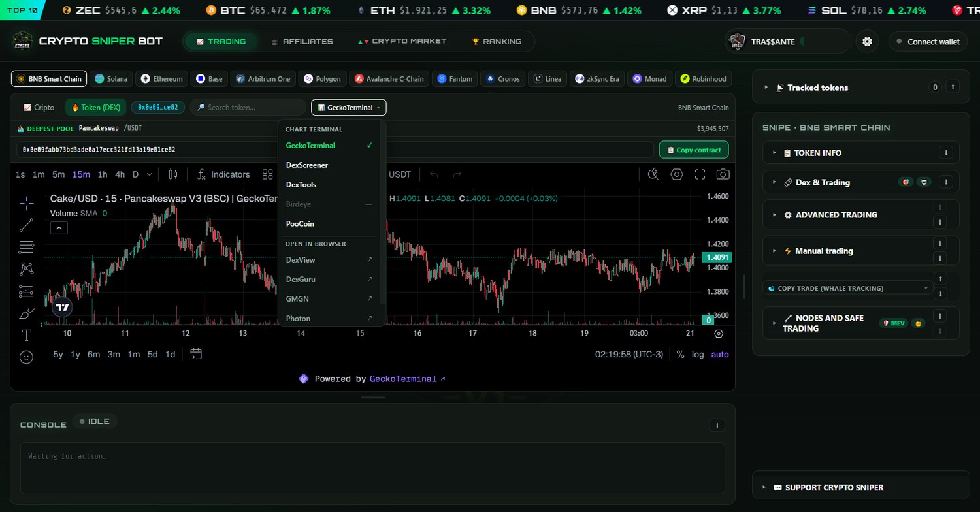
Task: Toggle auto scale mode
Action: pos(720,355)
